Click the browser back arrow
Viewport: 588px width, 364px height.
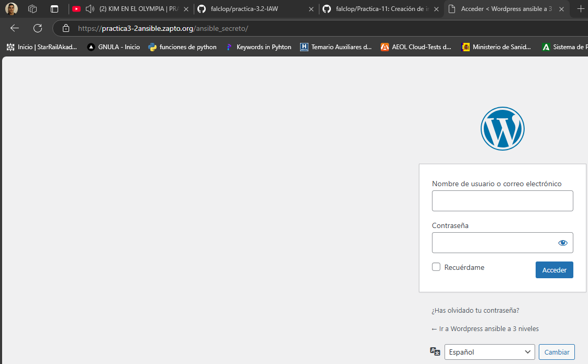[x=15, y=28]
